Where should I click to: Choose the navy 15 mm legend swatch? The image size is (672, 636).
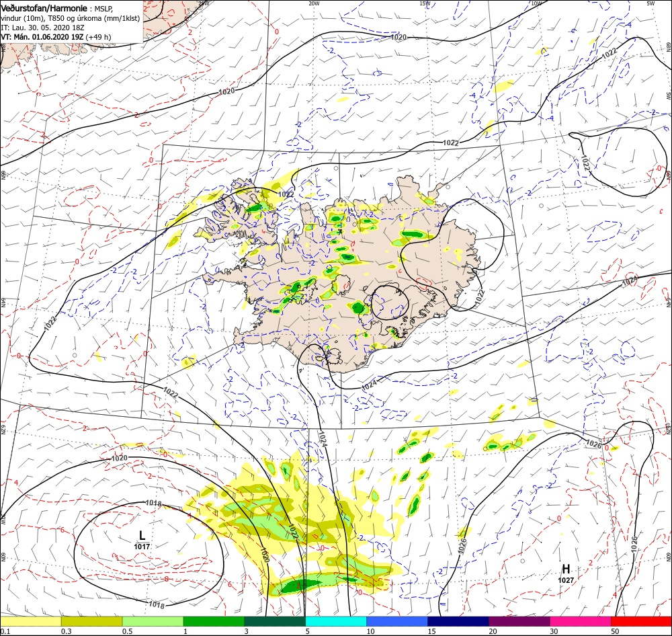[458, 621]
